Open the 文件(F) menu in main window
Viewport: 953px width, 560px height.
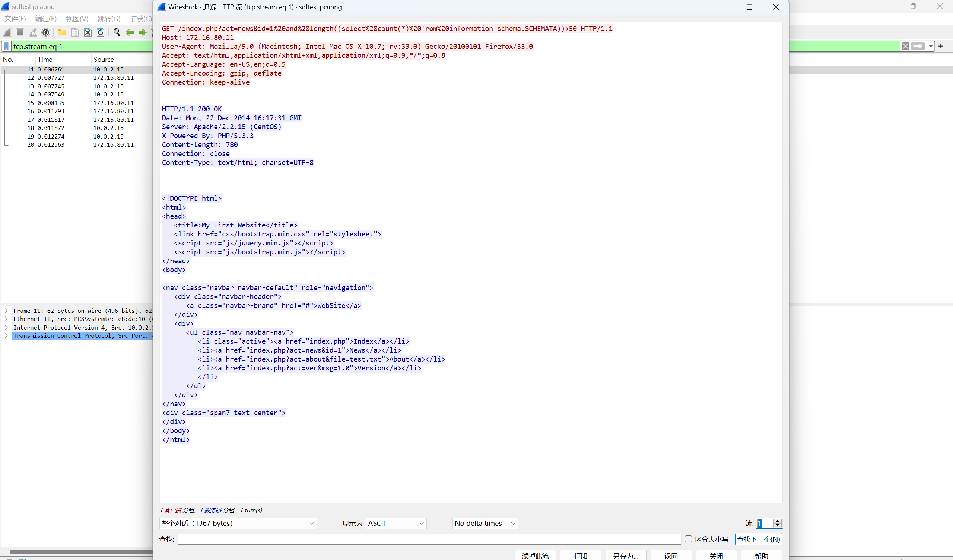(x=15, y=19)
